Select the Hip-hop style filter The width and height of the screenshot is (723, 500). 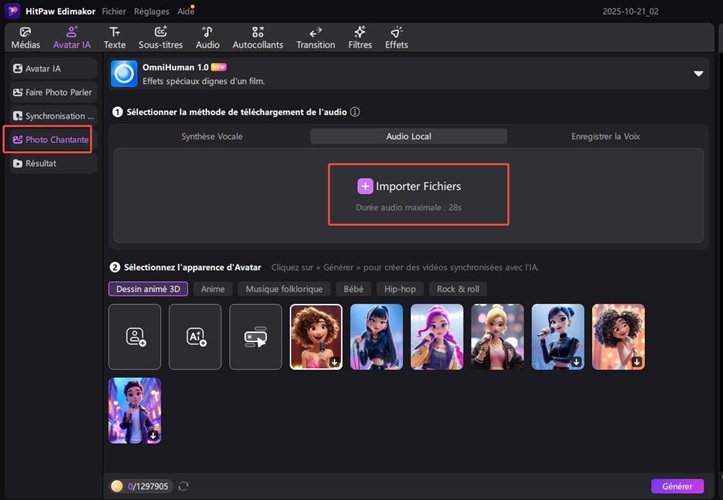point(400,289)
